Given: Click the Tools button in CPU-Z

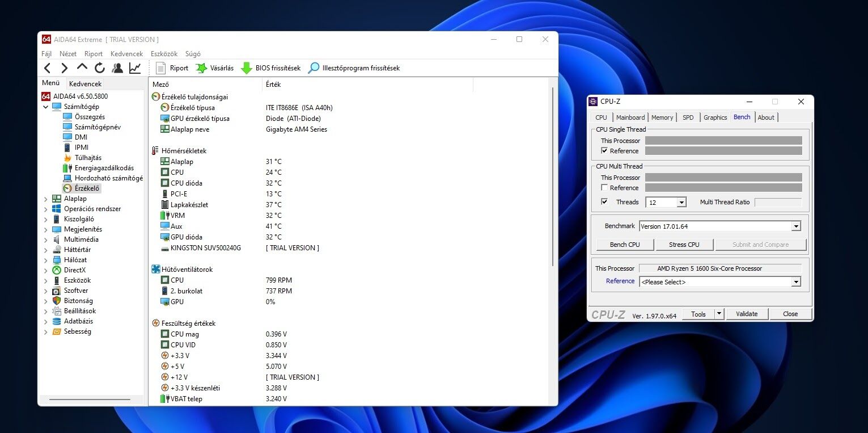Looking at the screenshot, I should (x=698, y=314).
